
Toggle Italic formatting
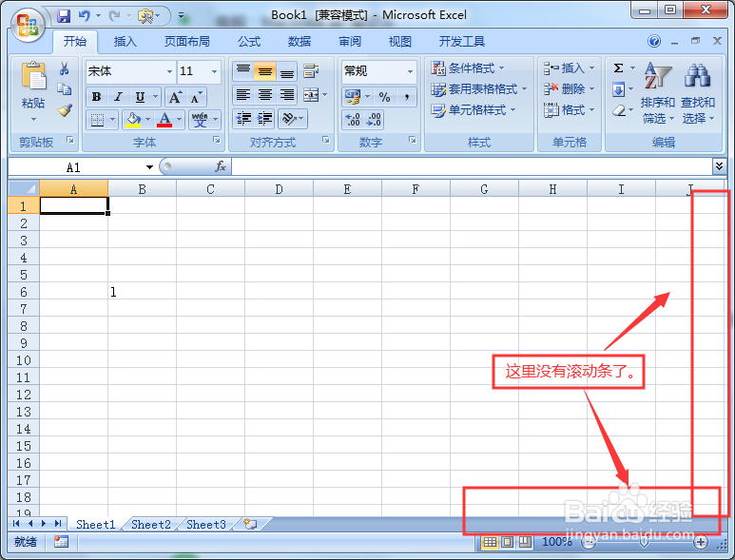click(118, 97)
